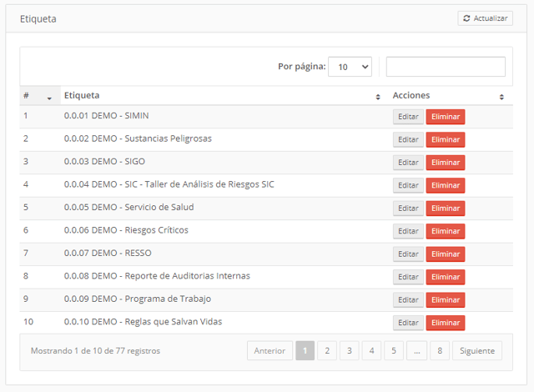The width and height of the screenshot is (534, 392).
Task: Edit the Programa de Trabajo label
Action: click(408, 299)
